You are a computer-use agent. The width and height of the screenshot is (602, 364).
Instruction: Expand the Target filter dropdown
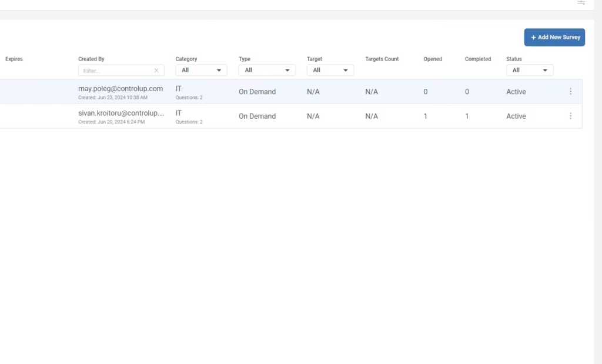(330, 71)
